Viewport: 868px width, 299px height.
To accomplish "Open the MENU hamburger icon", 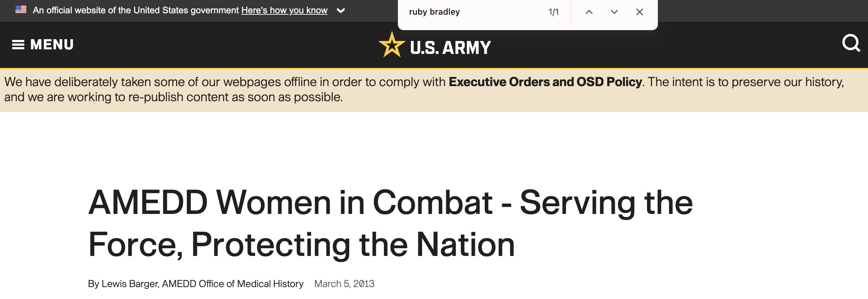I will tap(18, 45).
